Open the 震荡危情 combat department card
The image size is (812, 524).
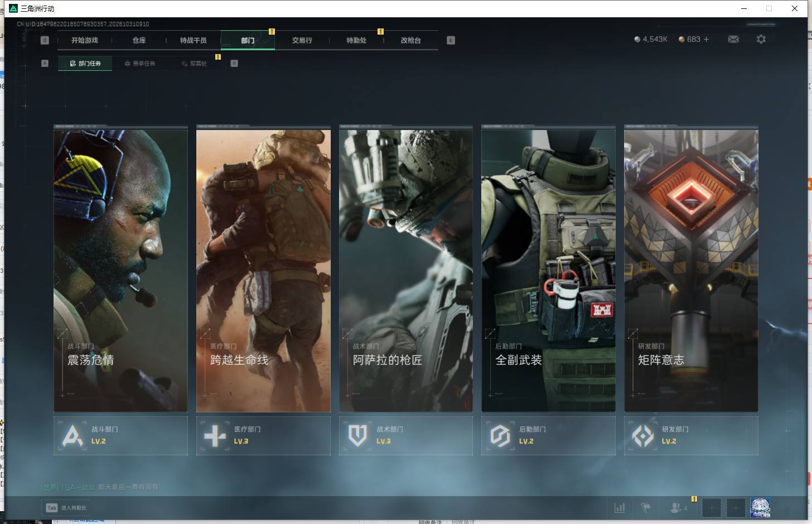tap(120, 269)
